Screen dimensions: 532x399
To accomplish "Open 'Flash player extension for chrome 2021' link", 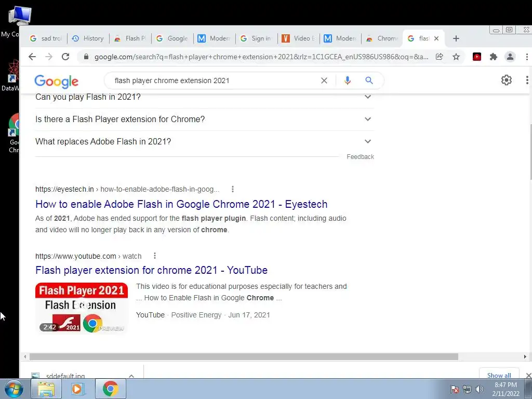I will pos(151,270).
